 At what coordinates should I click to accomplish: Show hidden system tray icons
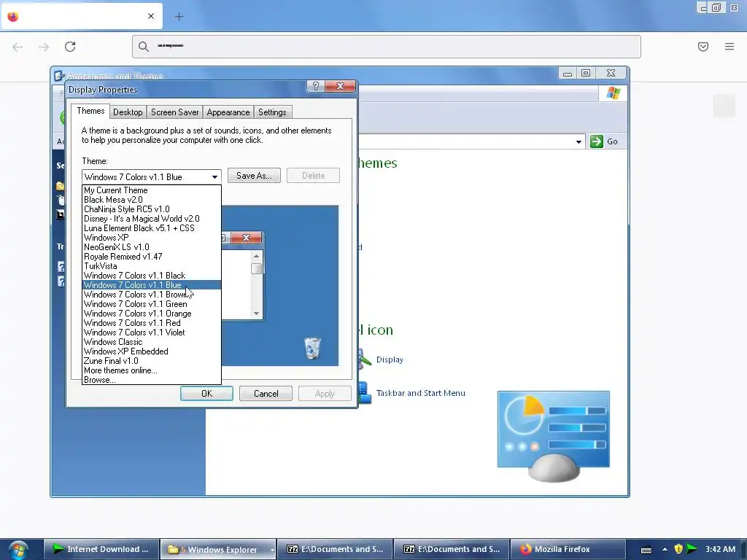point(665,550)
